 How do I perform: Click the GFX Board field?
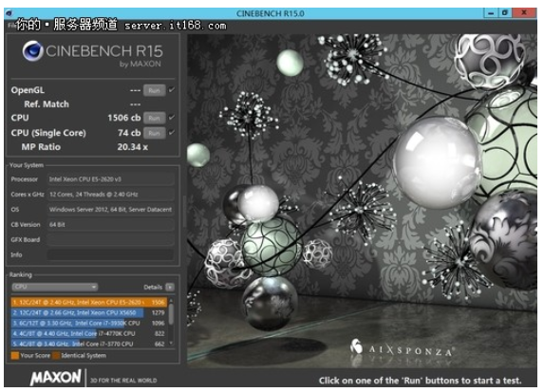(x=110, y=240)
